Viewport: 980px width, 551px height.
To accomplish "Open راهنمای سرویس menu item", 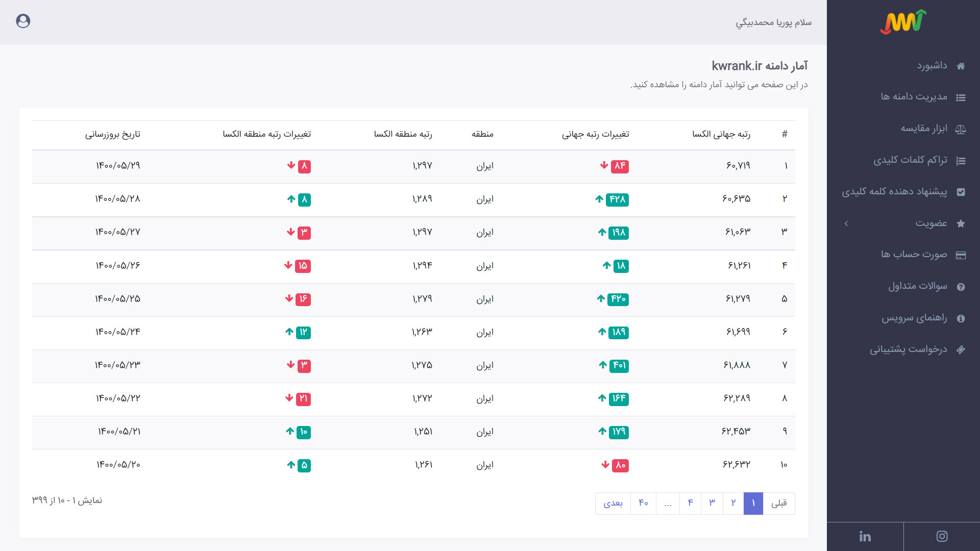I will pos(914,318).
